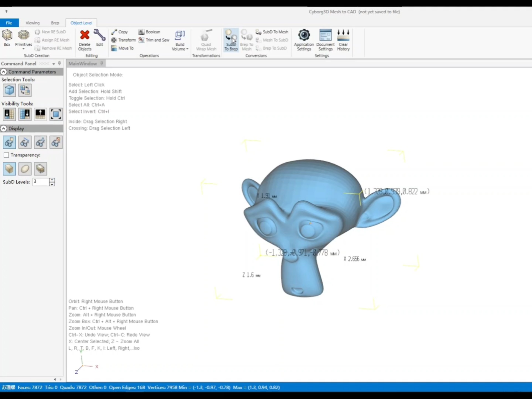Switch to the Brep tab

(x=55, y=23)
